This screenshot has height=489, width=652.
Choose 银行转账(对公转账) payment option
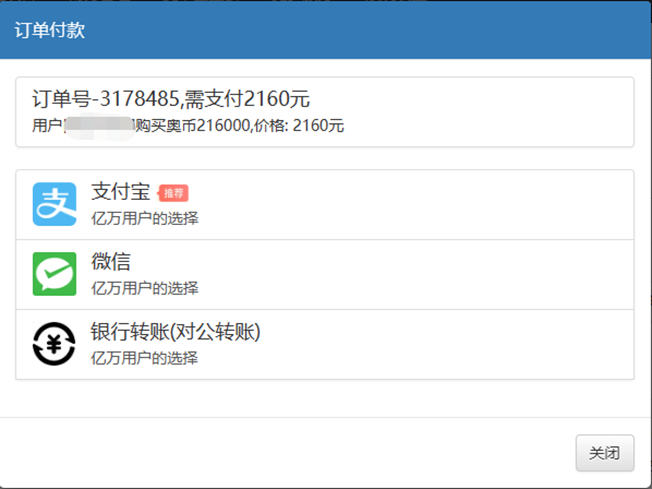(x=182, y=333)
